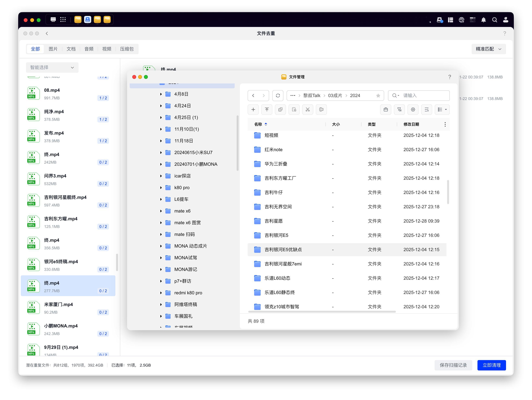Viewport: 532px width, 400px height.
Task: Switch to the 图片 tab
Action: pos(53,49)
